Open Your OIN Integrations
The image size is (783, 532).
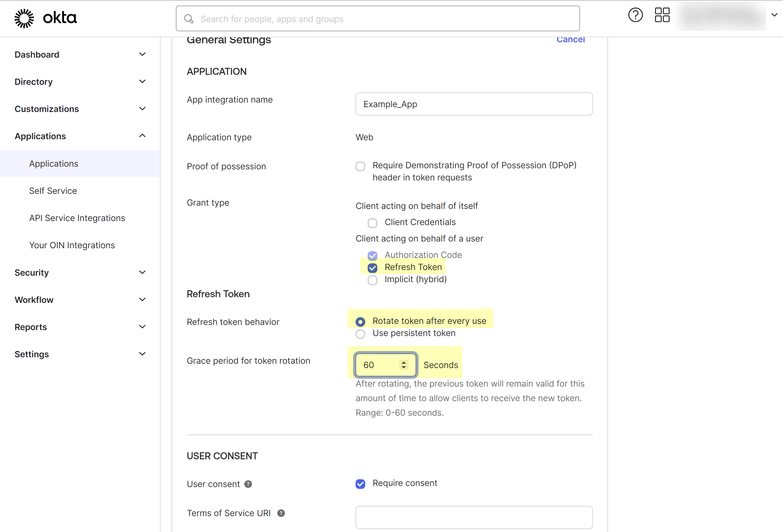point(72,245)
